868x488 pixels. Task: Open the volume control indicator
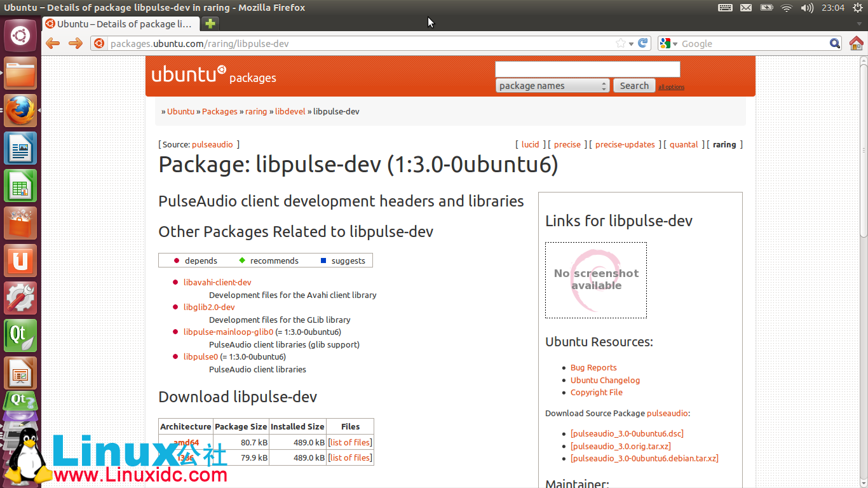807,8
